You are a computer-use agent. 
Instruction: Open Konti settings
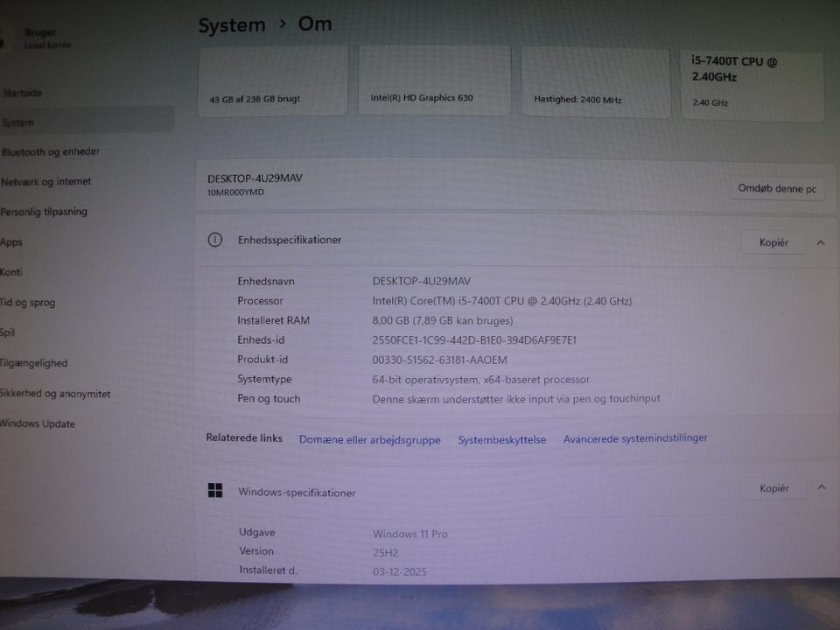(x=11, y=272)
